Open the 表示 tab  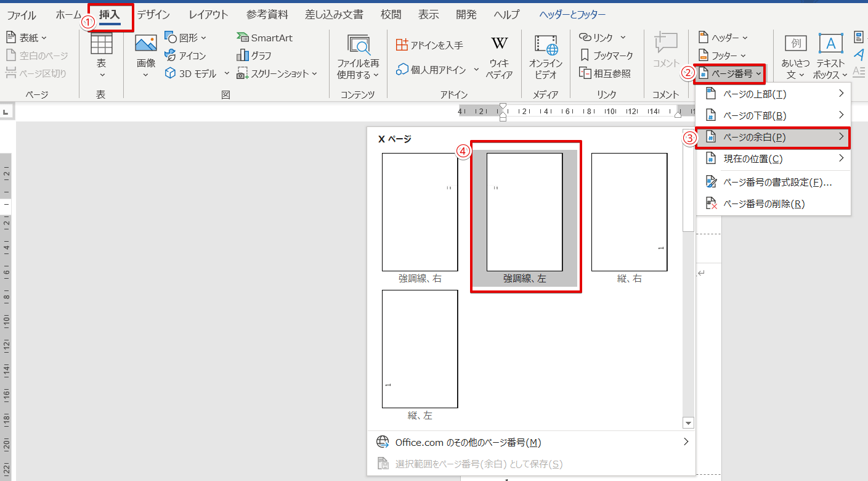point(429,14)
